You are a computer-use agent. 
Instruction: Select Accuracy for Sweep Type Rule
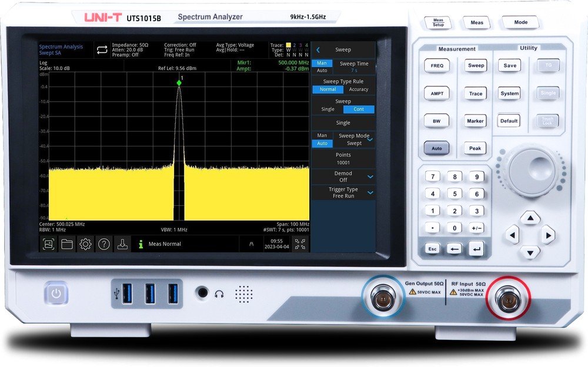359,89
